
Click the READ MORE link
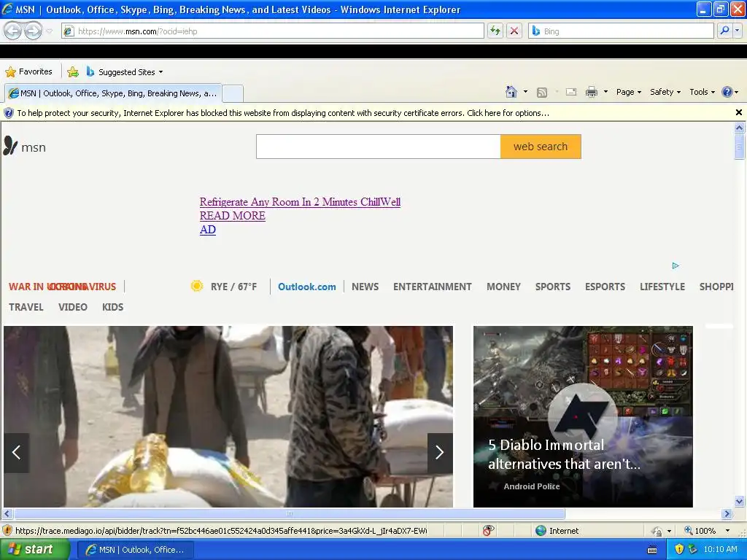(233, 216)
